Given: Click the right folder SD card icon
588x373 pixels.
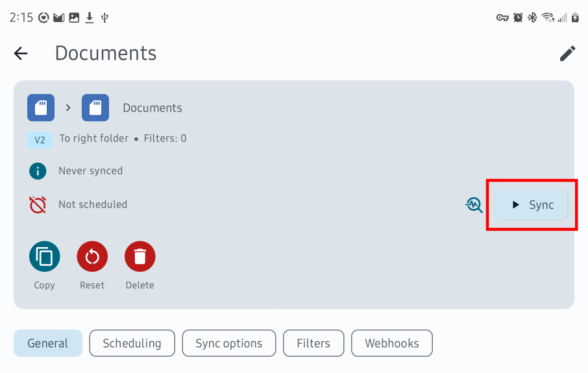Looking at the screenshot, I should [x=95, y=108].
